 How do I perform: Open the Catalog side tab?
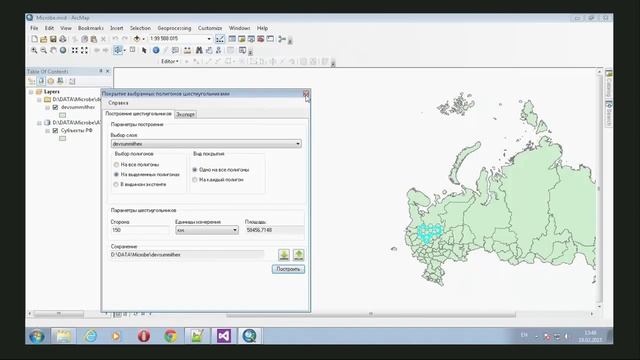tap(609, 83)
